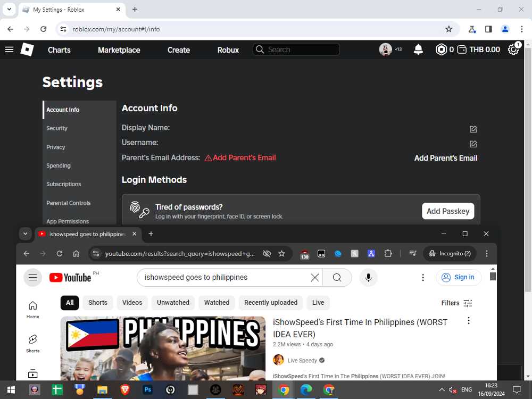Expand the tab search arrow in Incognito window
532x399 pixels.
click(x=25, y=234)
